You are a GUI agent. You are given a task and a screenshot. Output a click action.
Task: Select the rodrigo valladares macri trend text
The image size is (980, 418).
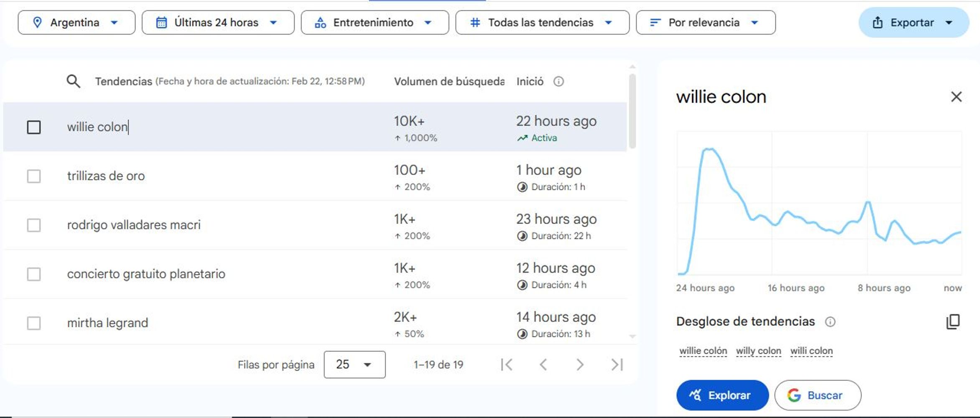tap(134, 225)
